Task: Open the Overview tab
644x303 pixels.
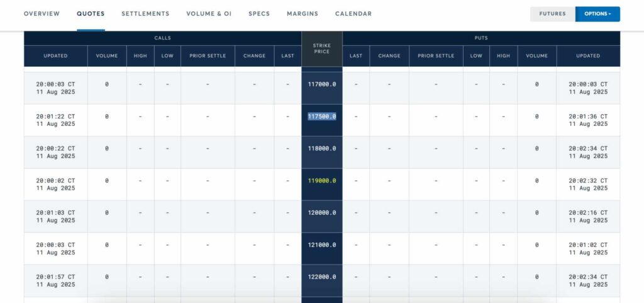Action: (42, 14)
